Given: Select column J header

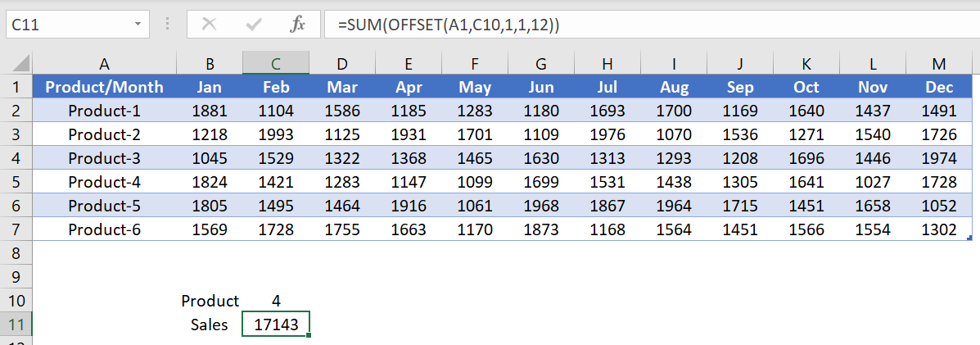Looking at the screenshot, I should click(x=740, y=63).
